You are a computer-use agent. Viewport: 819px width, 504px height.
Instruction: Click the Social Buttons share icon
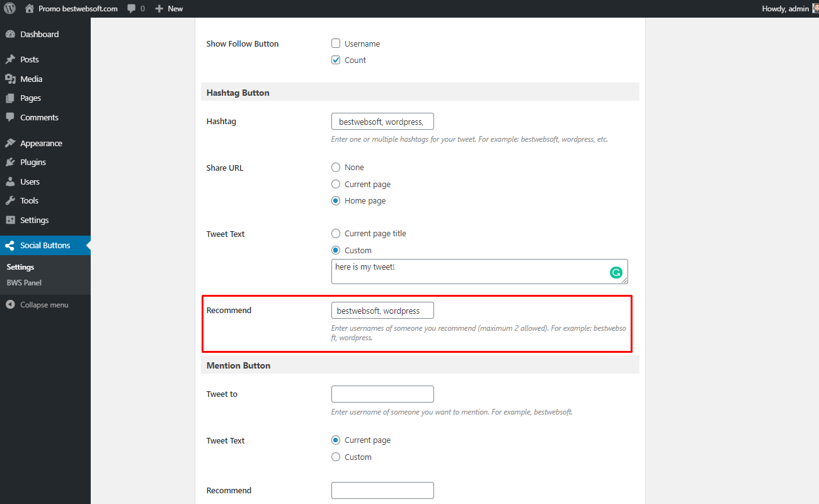point(10,246)
